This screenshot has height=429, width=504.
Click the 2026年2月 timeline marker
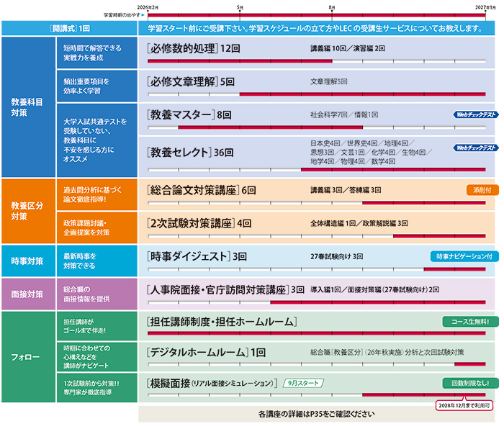pyautogui.click(x=147, y=6)
